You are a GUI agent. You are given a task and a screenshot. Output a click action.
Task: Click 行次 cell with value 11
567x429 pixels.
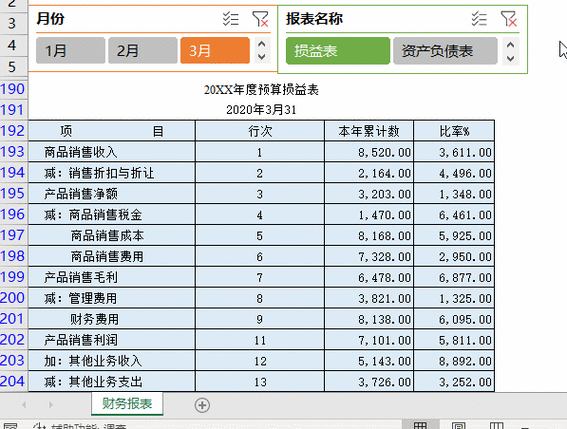[x=260, y=340]
